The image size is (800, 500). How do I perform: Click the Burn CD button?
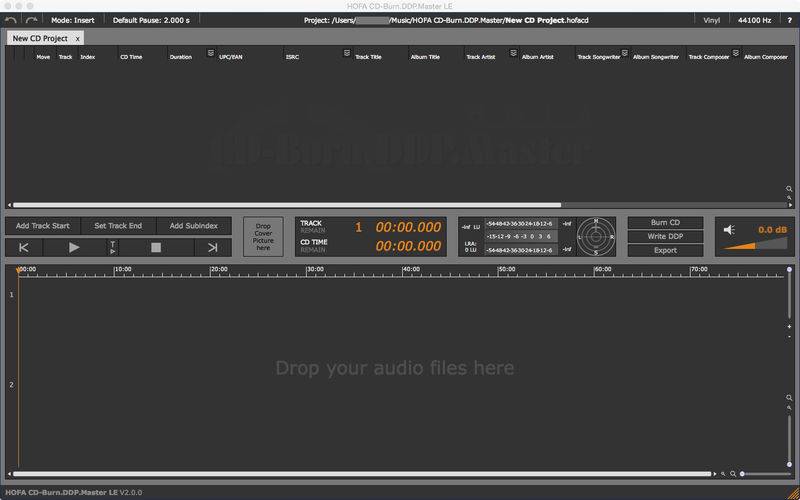[x=665, y=223]
